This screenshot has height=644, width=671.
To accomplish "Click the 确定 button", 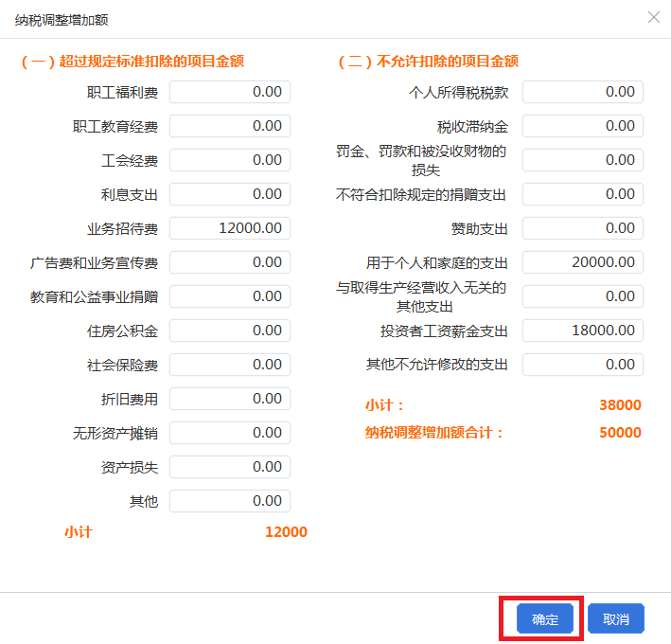I will point(544,619).
